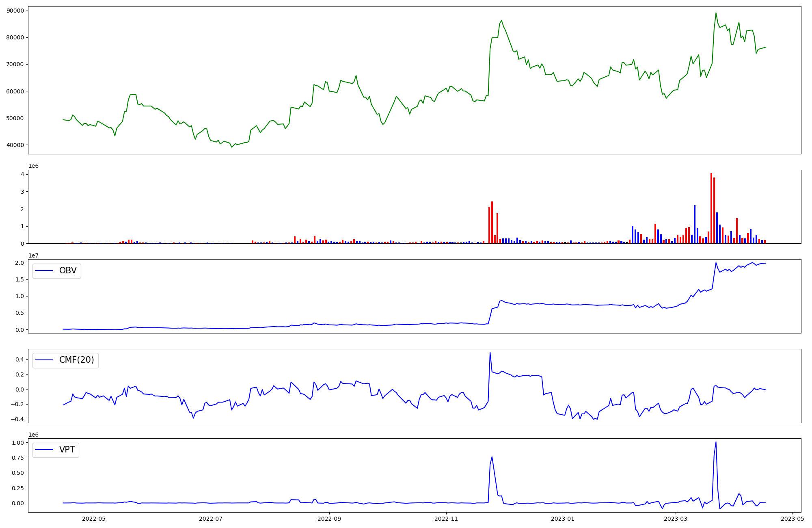Click the blue line sample in OBV legend
This screenshot has width=812, height=528.
pos(44,271)
